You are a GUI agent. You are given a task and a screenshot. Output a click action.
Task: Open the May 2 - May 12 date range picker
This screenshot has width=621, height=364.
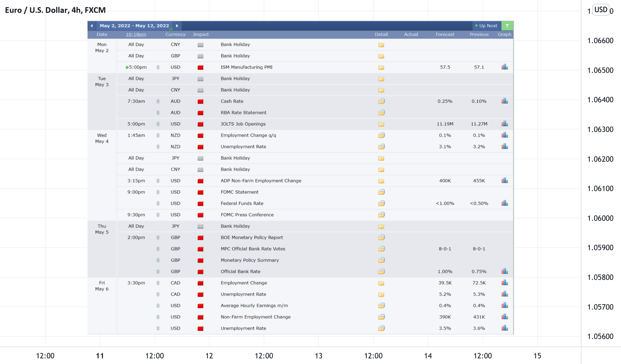click(134, 26)
